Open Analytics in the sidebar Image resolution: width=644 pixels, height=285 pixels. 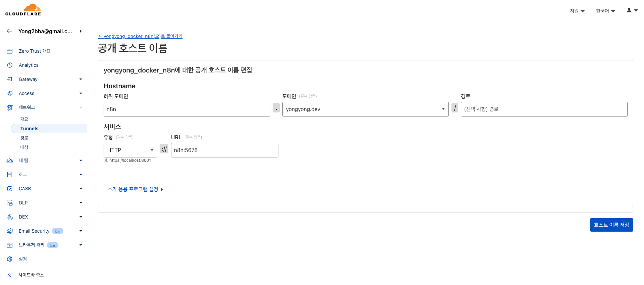[29, 65]
